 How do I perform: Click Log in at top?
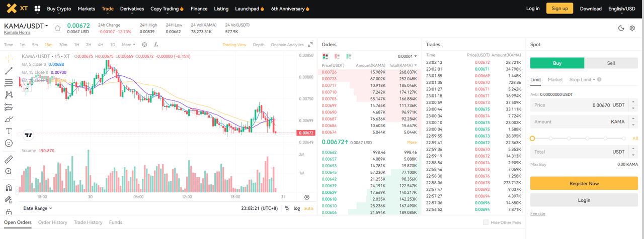coord(532,9)
